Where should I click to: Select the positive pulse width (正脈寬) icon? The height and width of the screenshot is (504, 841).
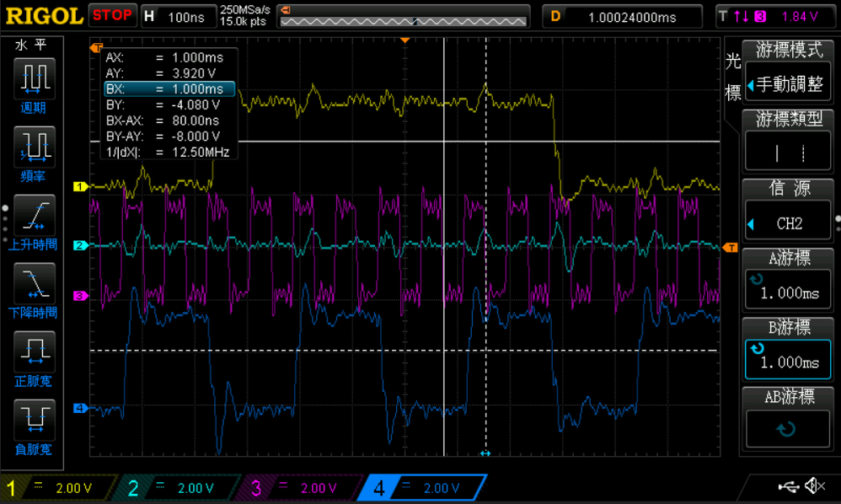tap(33, 352)
